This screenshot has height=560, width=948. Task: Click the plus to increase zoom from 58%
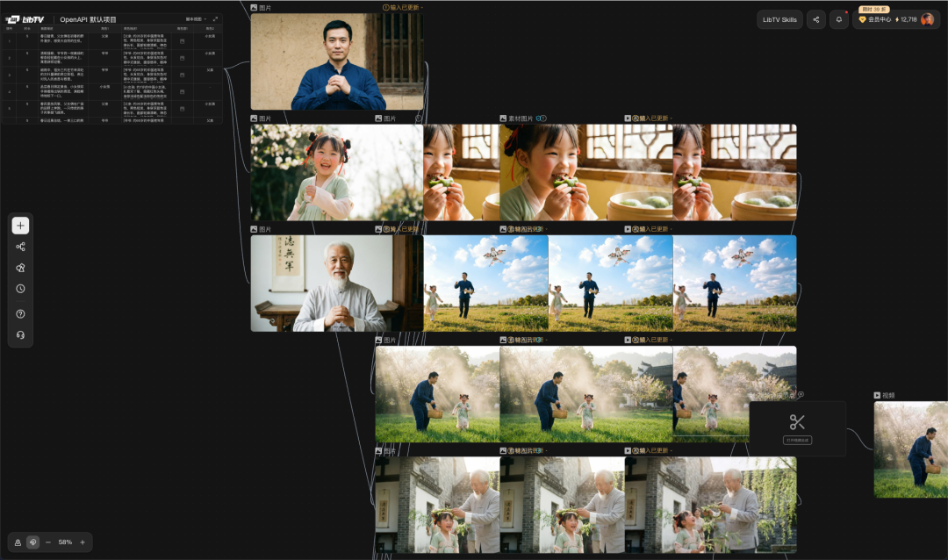tap(82, 542)
